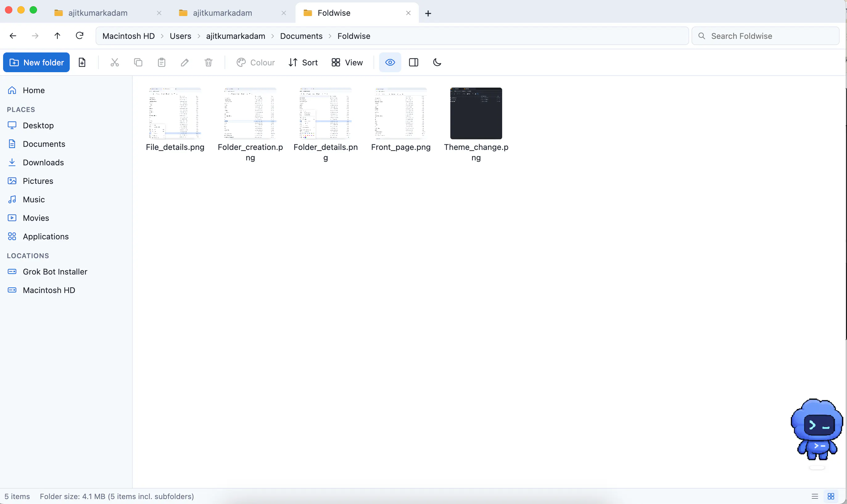Image resolution: width=847 pixels, height=504 pixels.
Task: Click Macintosh HD in the breadcrumb path
Action: [128, 36]
